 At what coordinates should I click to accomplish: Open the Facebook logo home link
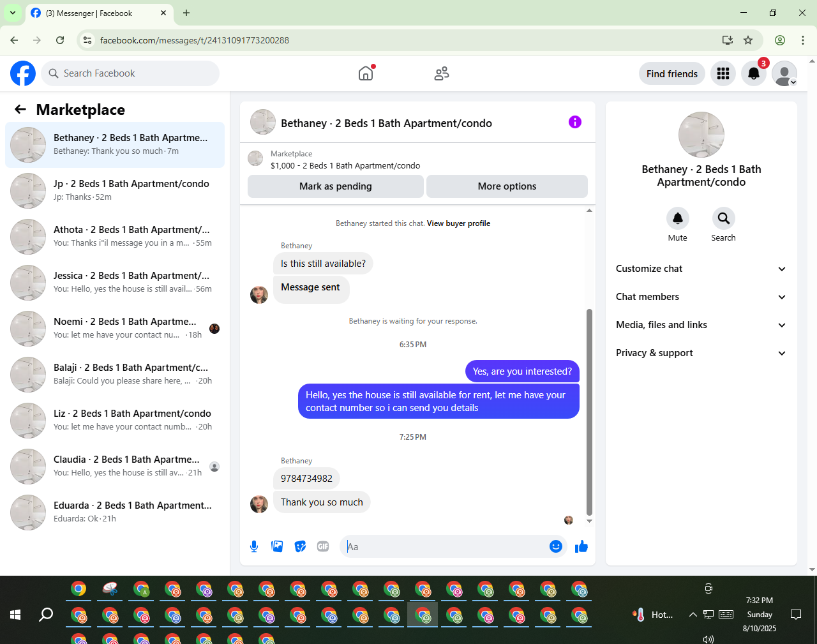(x=23, y=73)
